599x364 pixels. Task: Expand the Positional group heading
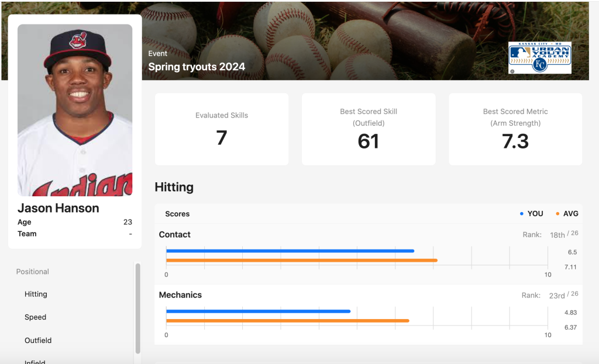point(32,271)
